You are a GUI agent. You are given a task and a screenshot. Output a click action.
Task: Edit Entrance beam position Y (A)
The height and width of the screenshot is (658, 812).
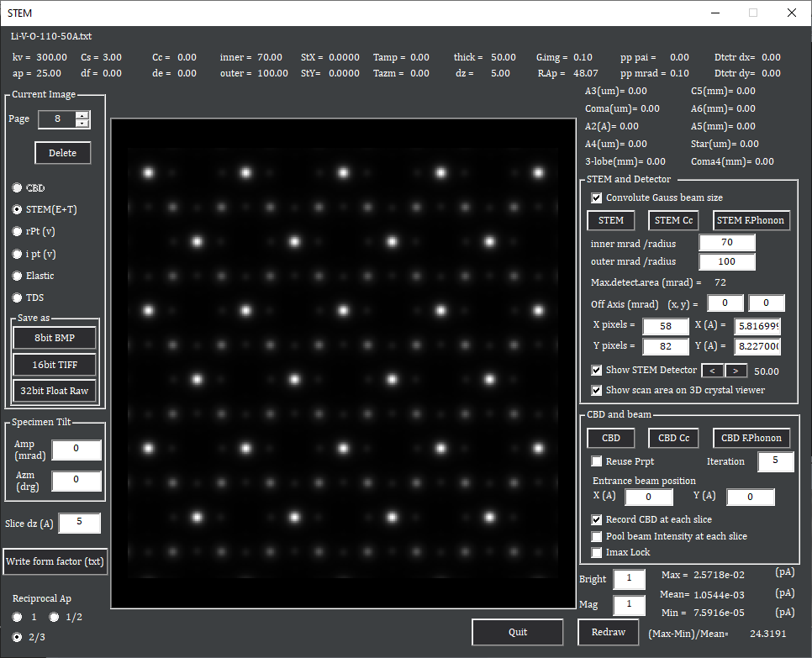751,497
